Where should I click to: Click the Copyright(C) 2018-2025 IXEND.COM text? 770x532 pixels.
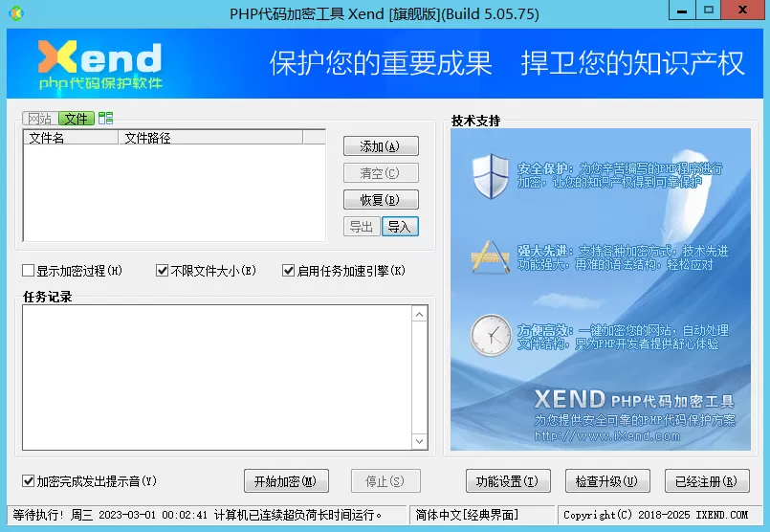(655, 515)
